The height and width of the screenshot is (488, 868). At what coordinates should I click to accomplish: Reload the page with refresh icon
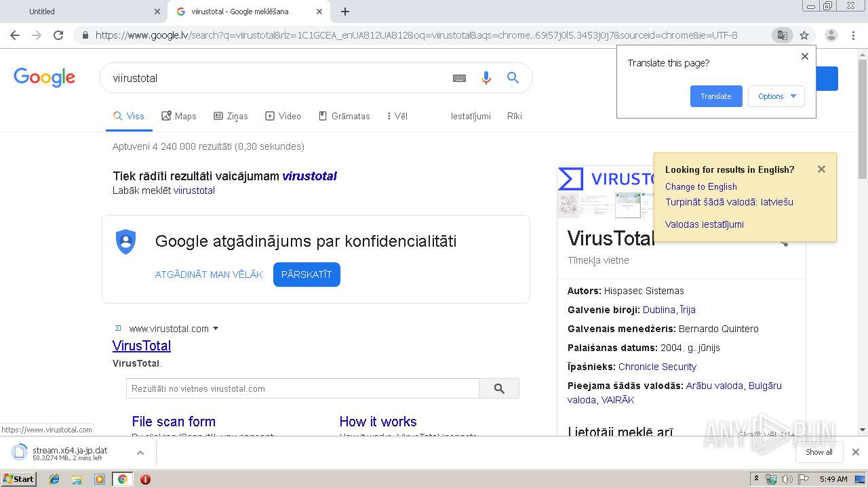click(58, 35)
